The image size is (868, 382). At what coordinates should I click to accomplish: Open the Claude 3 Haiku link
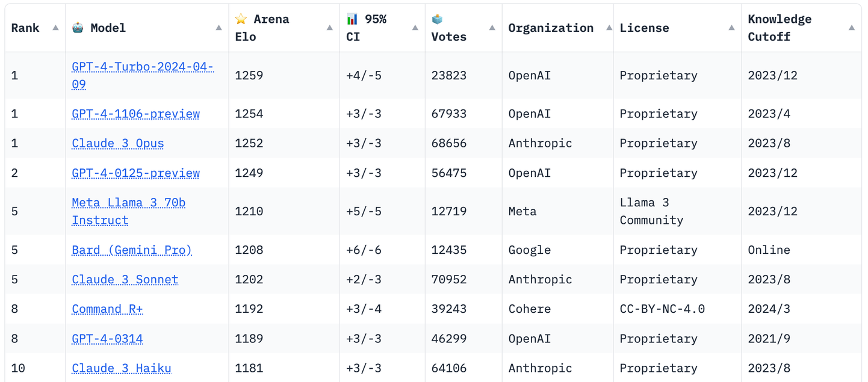click(121, 368)
